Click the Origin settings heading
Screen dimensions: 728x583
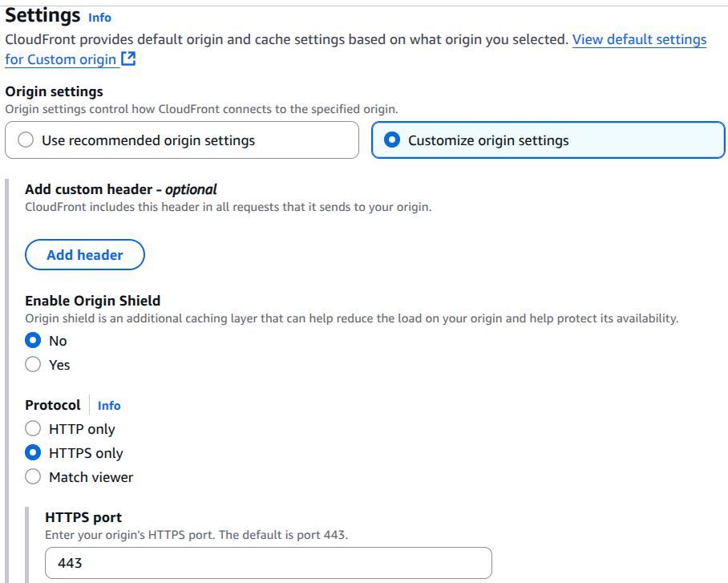pyautogui.click(x=54, y=91)
